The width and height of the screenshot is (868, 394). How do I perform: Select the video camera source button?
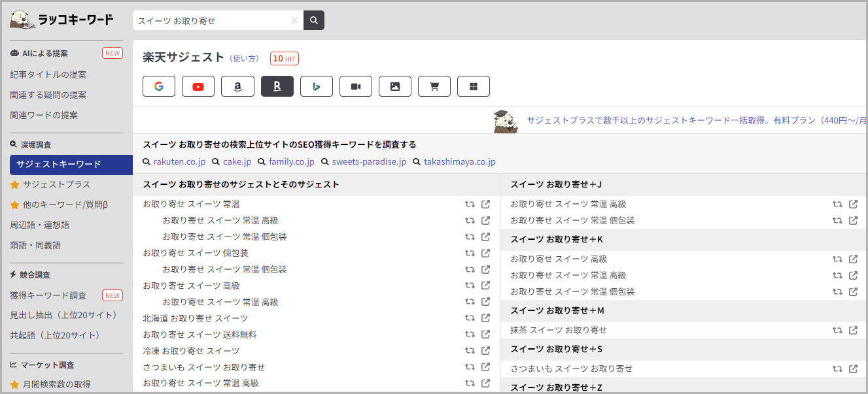(x=356, y=86)
